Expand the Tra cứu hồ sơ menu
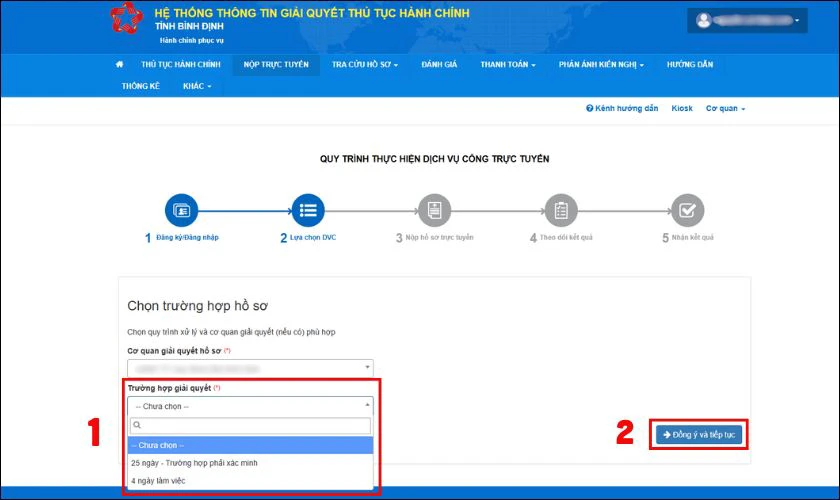The image size is (840, 500). click(365, 64)
